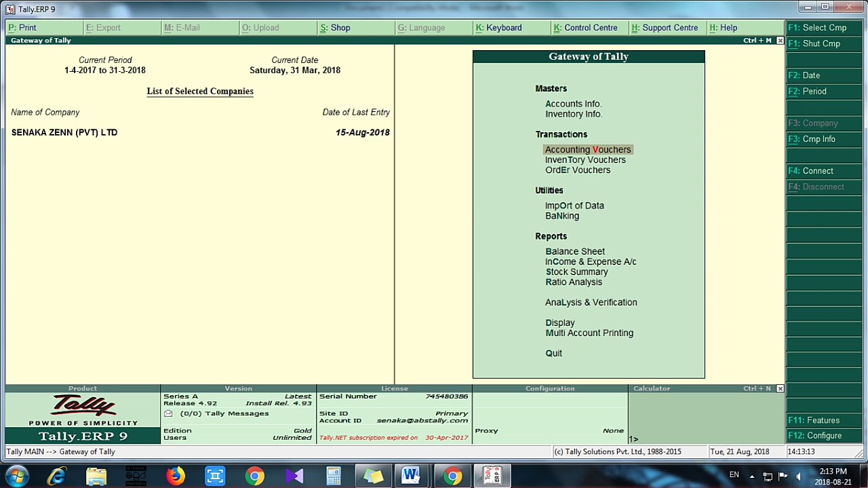Click the Tally.ERP 9 title bar icon

coord(10,9)
